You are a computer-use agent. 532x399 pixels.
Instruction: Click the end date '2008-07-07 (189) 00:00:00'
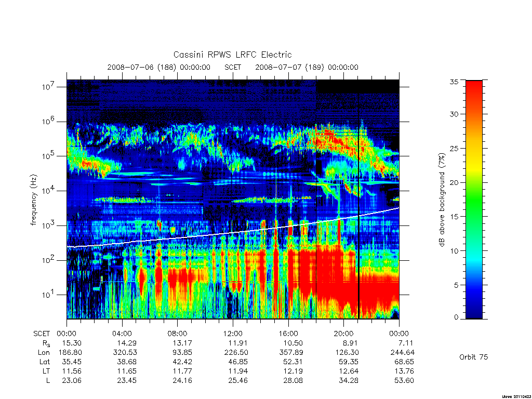pyautogui.click(x=307, y=67)
